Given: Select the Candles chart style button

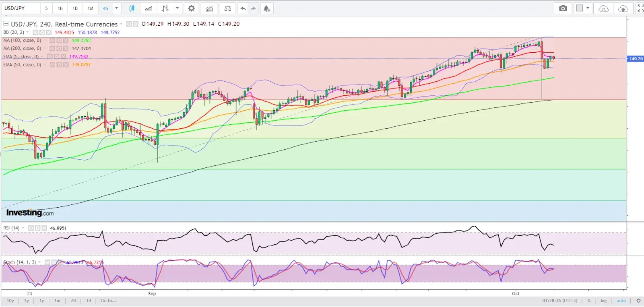Looking at the screenshot, I should 132,8.
